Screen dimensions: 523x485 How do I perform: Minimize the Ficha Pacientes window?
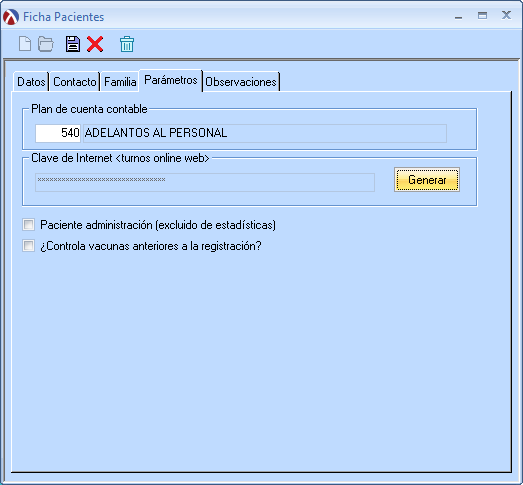coord(459,16)
